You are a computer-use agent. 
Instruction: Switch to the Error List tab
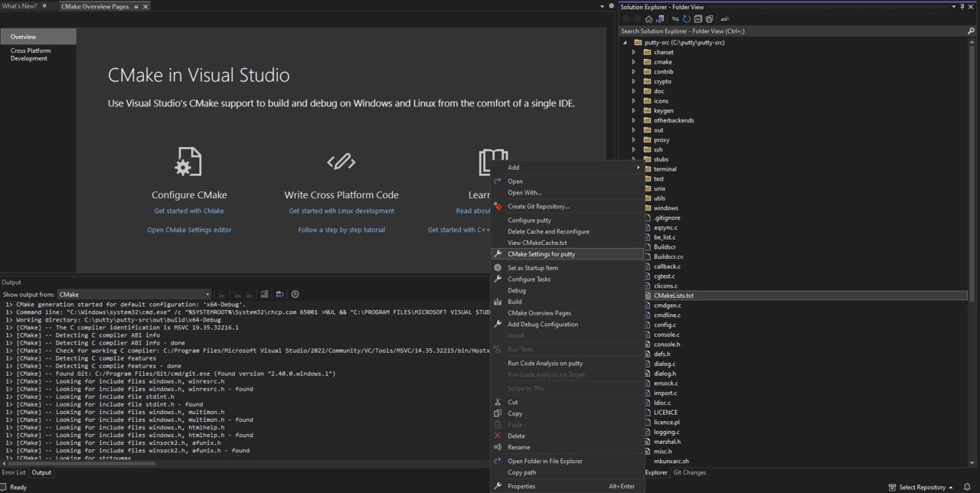14,472
